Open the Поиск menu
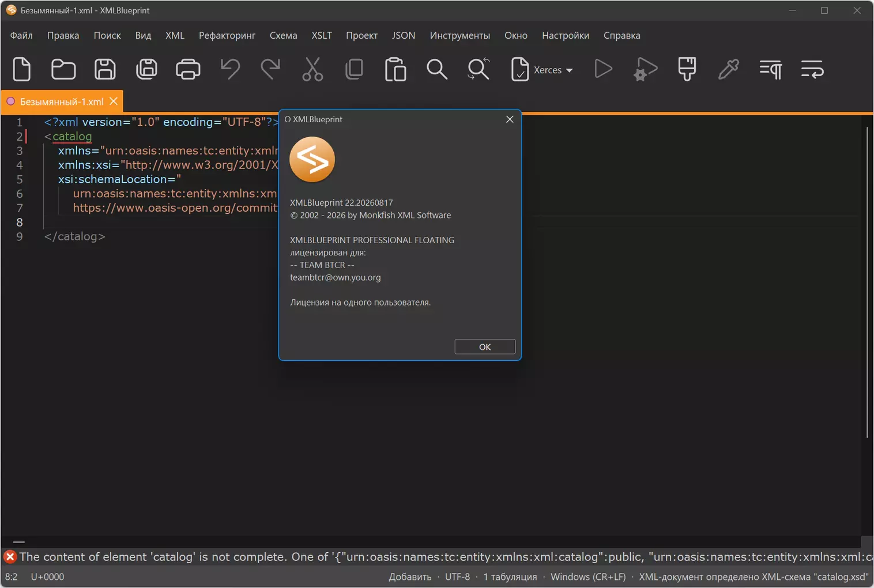 [x=107, y=36]
